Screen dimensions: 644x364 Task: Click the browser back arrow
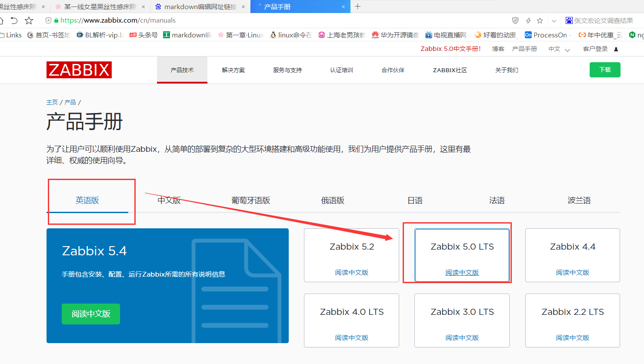(x=15, y=20)
